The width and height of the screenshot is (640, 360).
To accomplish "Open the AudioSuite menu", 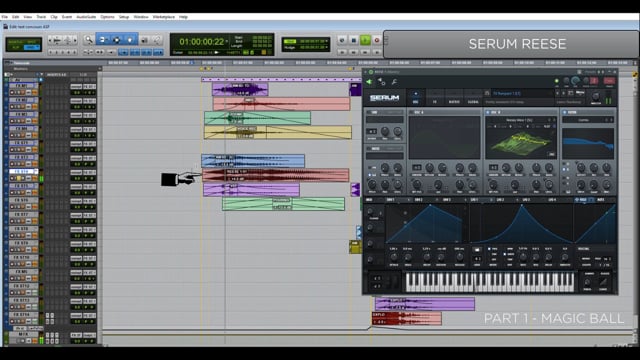I will coord(86,17).
